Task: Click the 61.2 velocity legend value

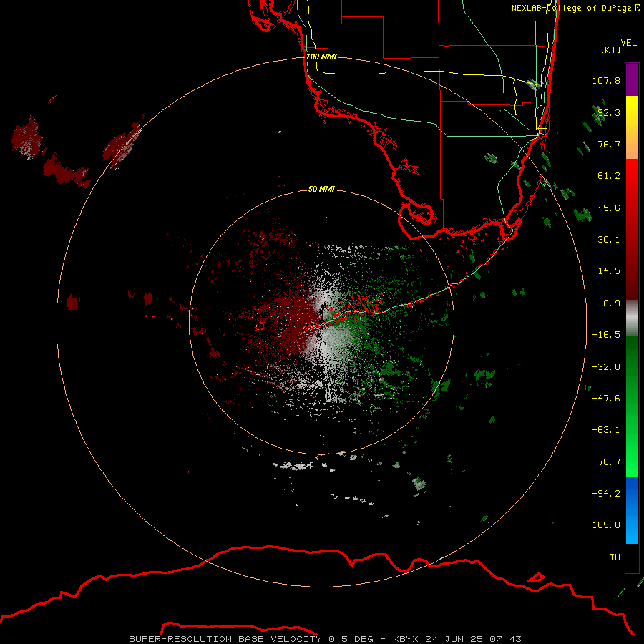Action: tap(609, 176)
